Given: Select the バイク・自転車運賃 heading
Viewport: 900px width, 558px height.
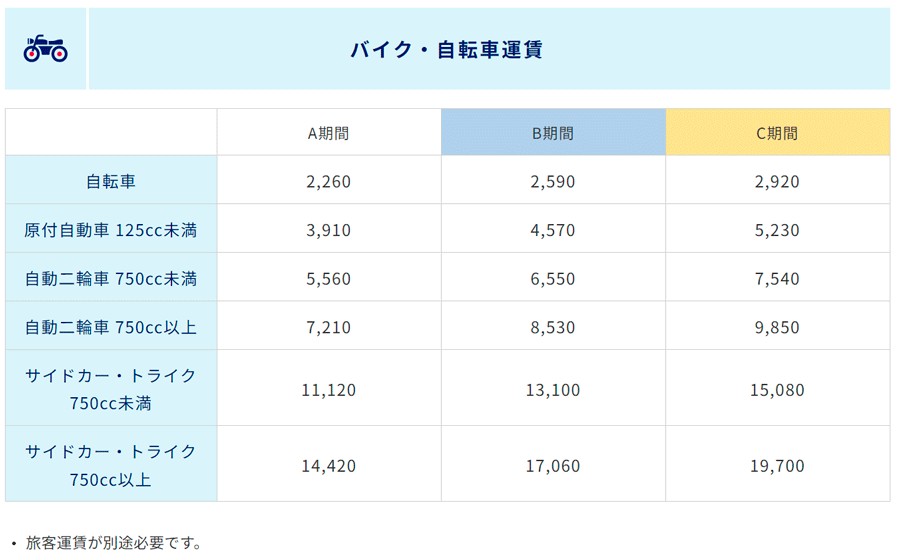Looking at the screenshot, I should [x=447, y=49].
